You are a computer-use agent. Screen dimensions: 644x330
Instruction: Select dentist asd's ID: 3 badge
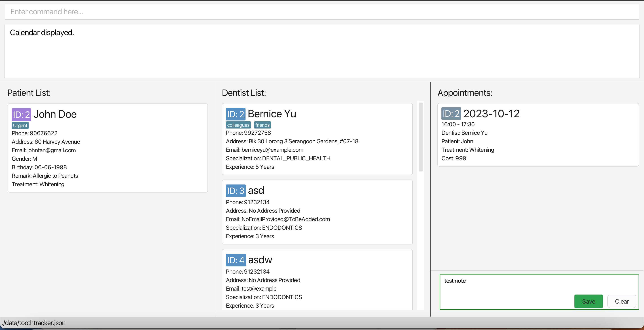[235, 191]
